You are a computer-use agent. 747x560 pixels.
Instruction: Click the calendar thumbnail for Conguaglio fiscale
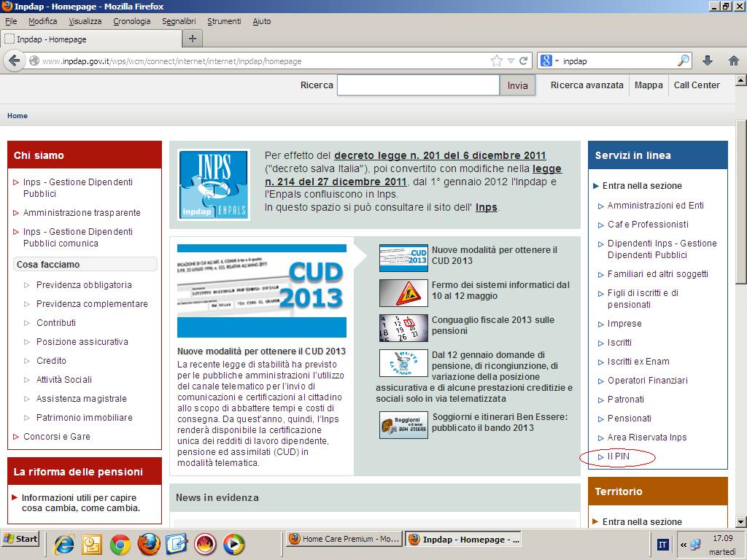click(403, 328)
